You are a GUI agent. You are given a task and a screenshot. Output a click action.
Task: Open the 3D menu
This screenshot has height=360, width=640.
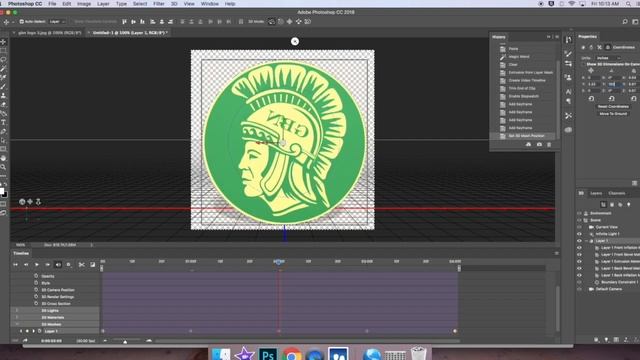click(174, 4)
